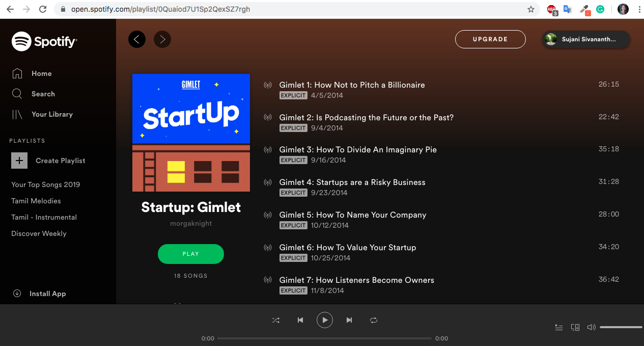
Task: Click the open.spotify.com address bar
Action: click(298, 9)
